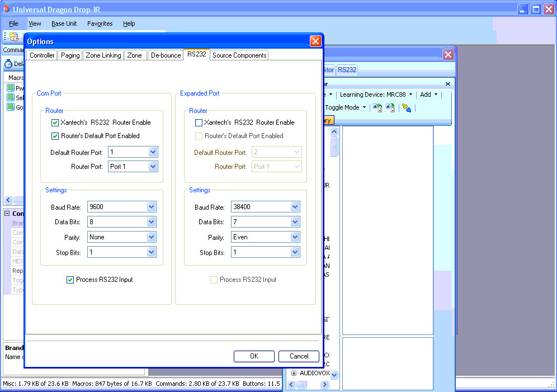Screen dimensions: 557x392
Task: Toggle Com Port Process RS232 Input checkbox
Action: 70,280
